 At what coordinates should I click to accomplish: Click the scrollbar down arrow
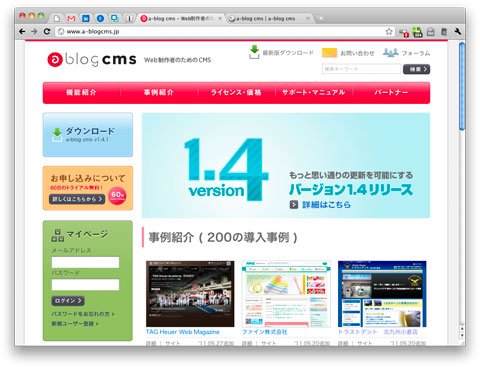click(x=462, y=336)
